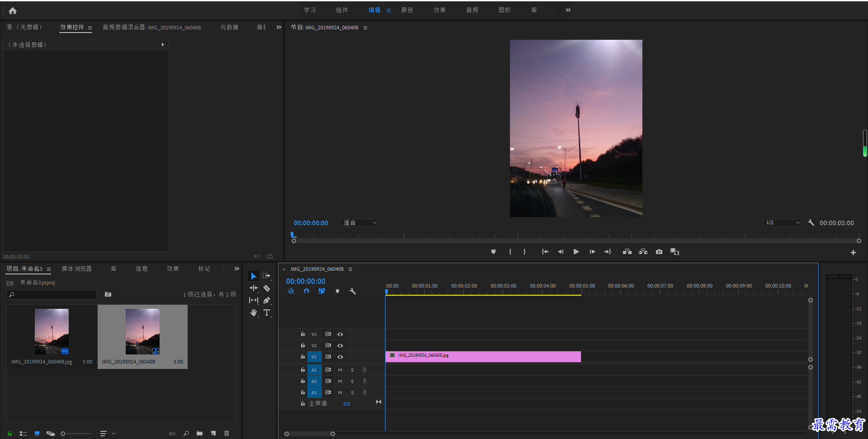Toggle linked selection in timeline
Image resolution: width=868 pixels, height=439 pixels.
pos(322,292)
